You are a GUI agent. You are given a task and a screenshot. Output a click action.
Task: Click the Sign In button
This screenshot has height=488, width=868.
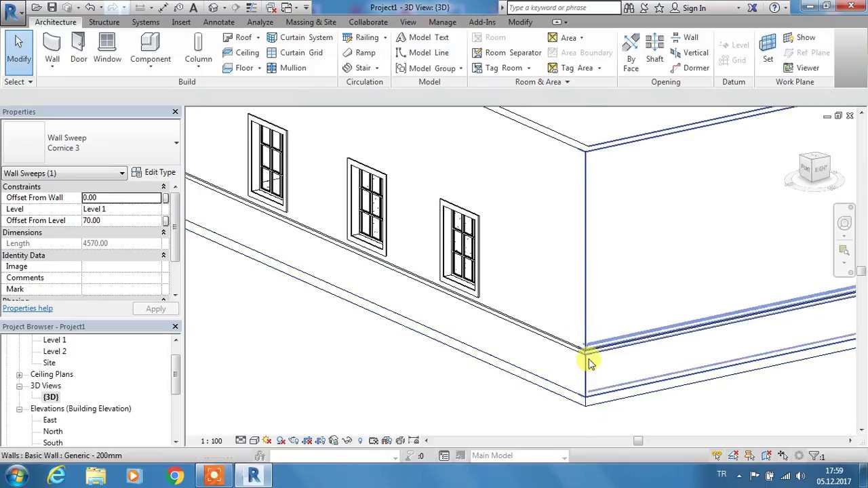(x=688, y=8)
